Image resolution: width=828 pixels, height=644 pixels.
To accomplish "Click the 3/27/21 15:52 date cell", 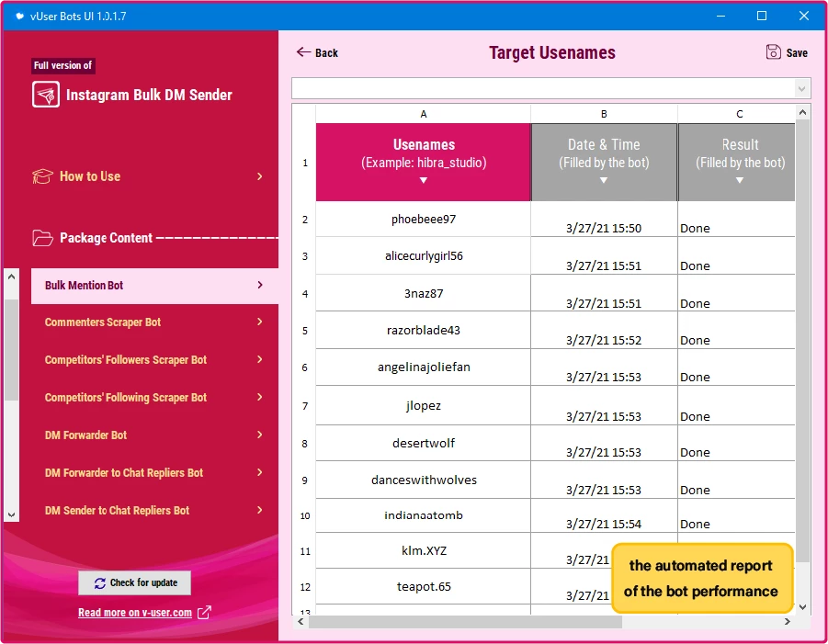I will point(604,331).
